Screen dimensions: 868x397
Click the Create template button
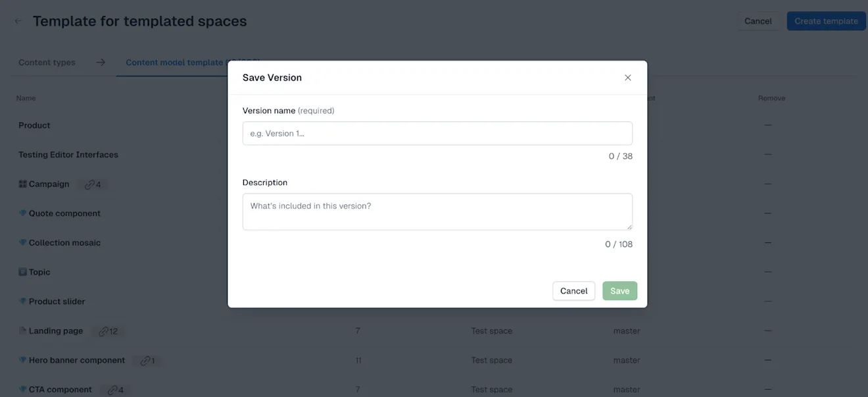point(825,20)
